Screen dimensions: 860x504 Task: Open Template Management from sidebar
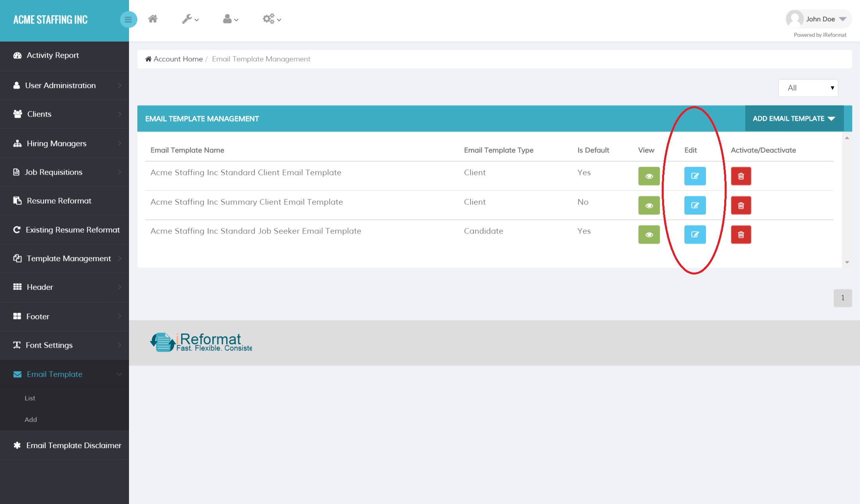pyautogui.click(x=68, y=258)
